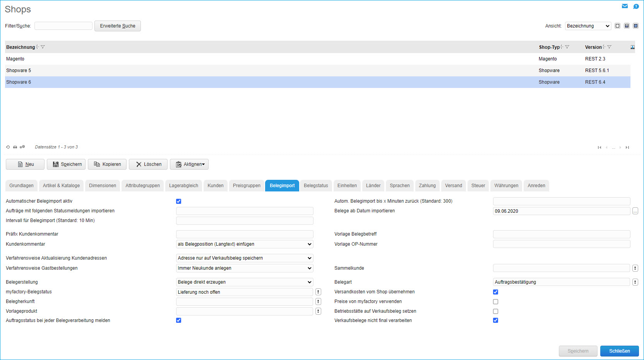Click the Löschen button
Image resolution: width=644 pixels, height=360 pixels.
click(148, 164)
